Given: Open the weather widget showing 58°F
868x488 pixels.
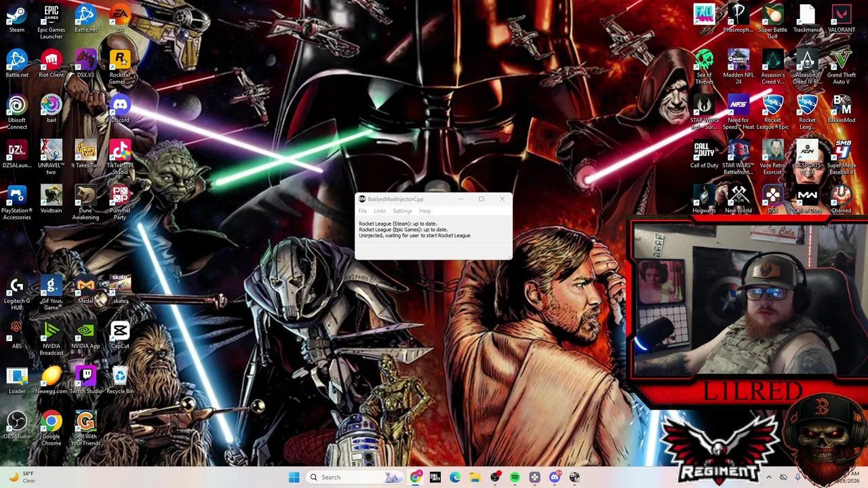Looking at the screenshot, I should tap(22, 477).
